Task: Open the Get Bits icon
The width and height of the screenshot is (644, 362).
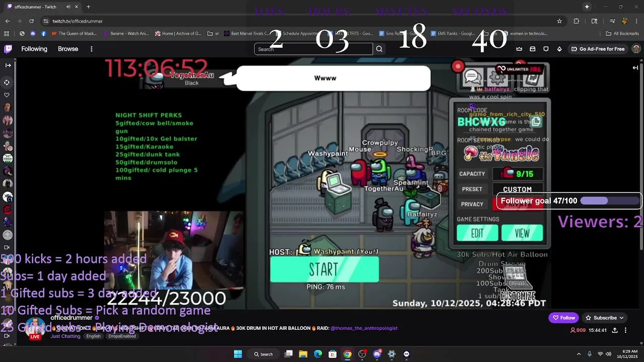Action: pos(559,49)
